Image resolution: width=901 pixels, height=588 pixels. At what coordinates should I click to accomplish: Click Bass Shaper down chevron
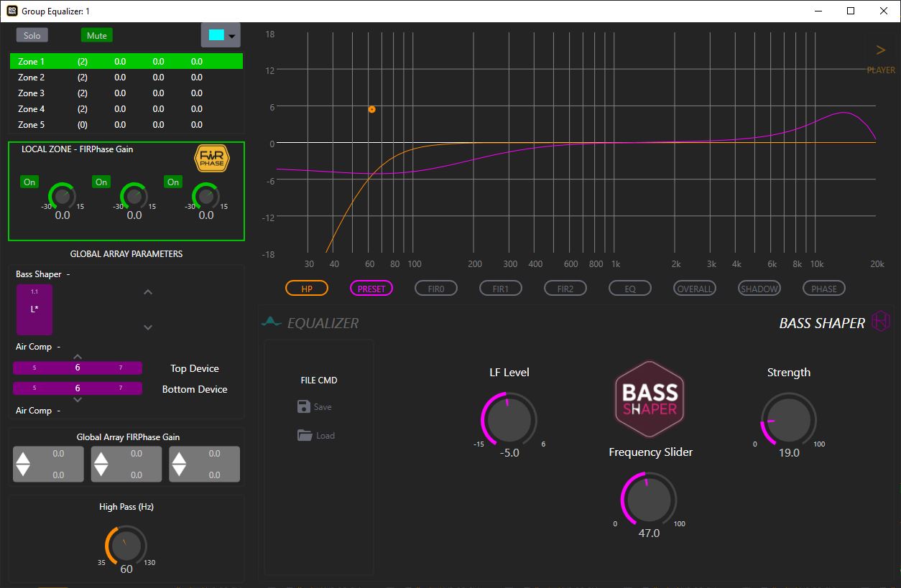(x=148, y=327)
